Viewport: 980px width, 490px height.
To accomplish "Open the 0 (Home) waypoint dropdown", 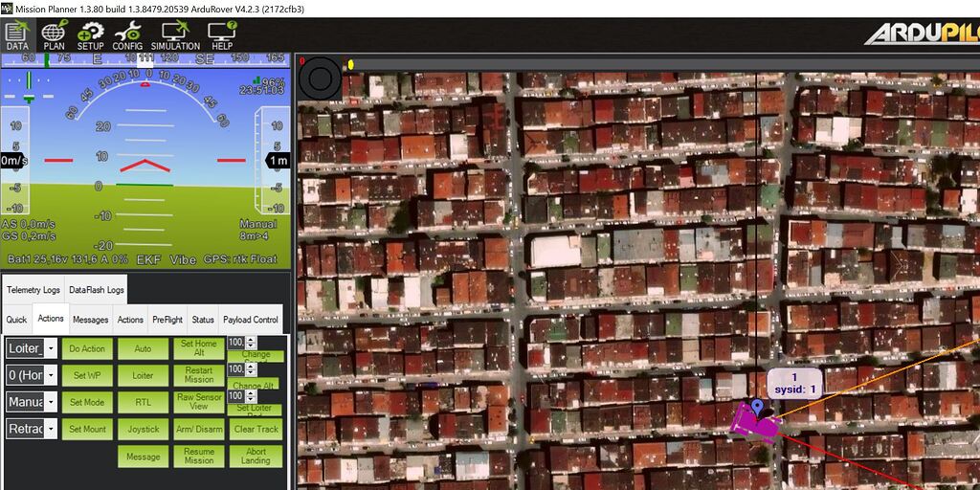I will pos(51,375).
